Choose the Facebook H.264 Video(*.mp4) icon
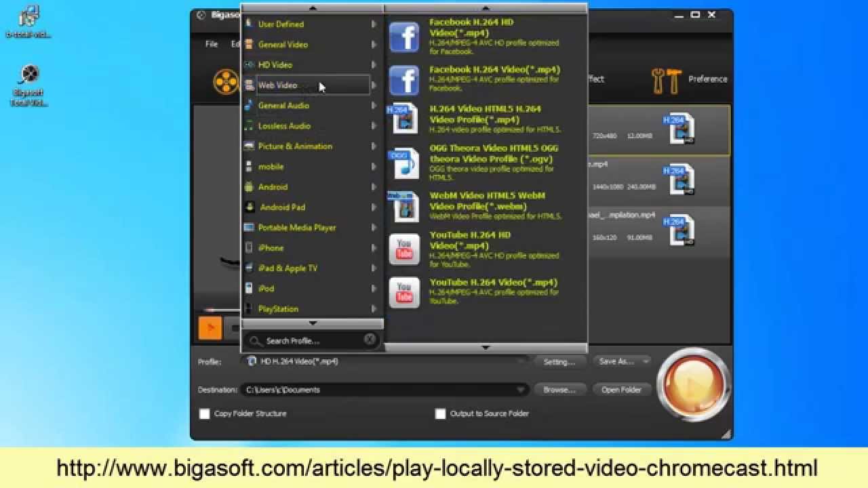Viewport: 868px width, 488px height. [x=404, y=80]
